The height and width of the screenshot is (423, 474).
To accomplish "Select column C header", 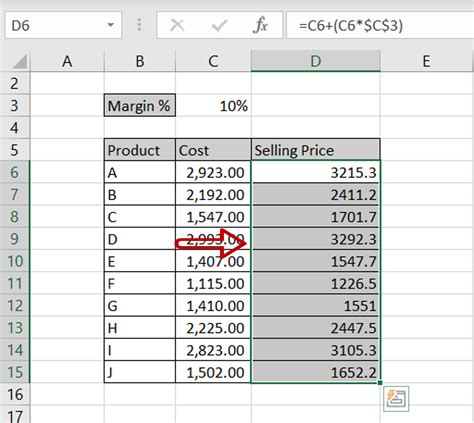I will tap(213, 61).
